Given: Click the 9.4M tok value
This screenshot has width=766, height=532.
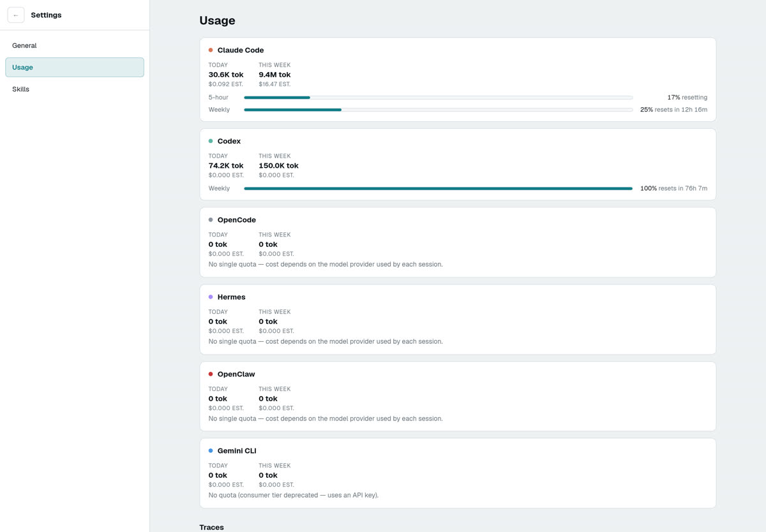Looking at the screenshot, I should point(274,75).
